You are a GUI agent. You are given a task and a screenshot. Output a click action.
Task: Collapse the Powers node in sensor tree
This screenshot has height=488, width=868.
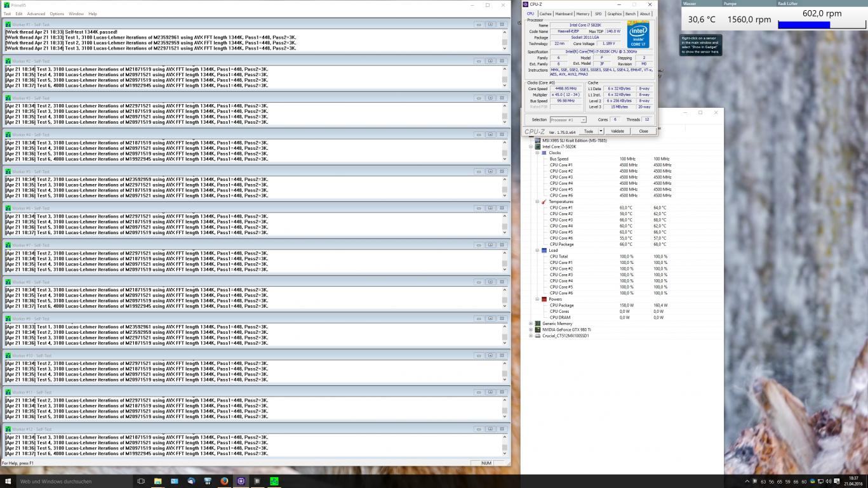(537, 300)
